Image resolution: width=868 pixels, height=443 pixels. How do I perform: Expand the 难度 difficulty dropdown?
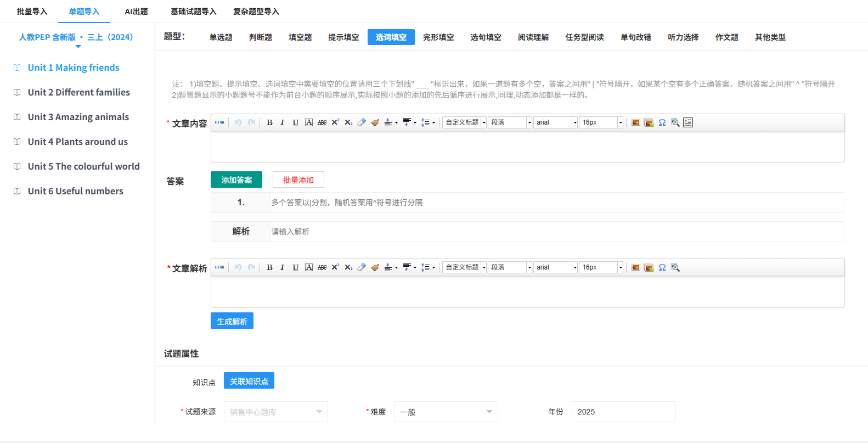pos(446,412)
